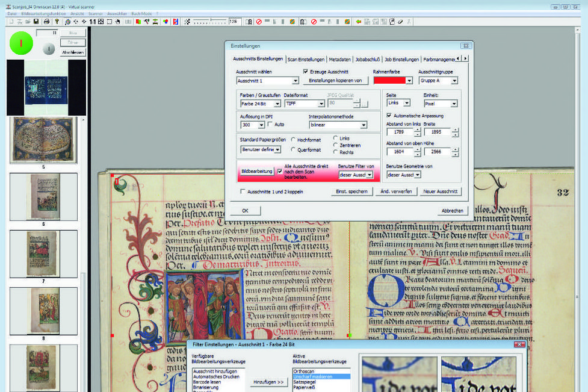
Task: Click the Einst. speichern button
Action: (351, 191)
